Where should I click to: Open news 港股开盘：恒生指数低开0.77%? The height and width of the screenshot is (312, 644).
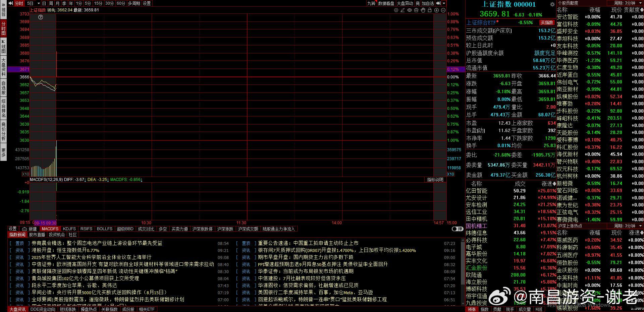click(65, 250)
